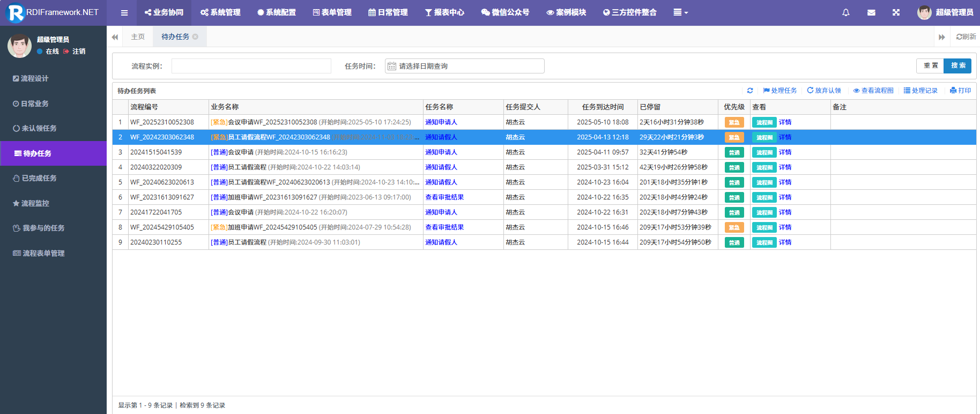Click the list refresh icon in toolbar
The image size is (980, 414).
pyautogui.click(x=750, y=91)
